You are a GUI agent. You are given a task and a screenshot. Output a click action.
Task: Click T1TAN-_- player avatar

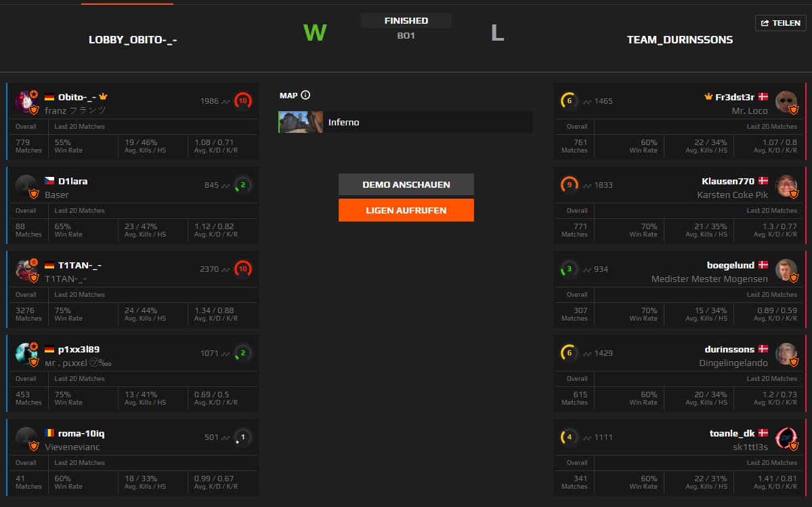26,270
